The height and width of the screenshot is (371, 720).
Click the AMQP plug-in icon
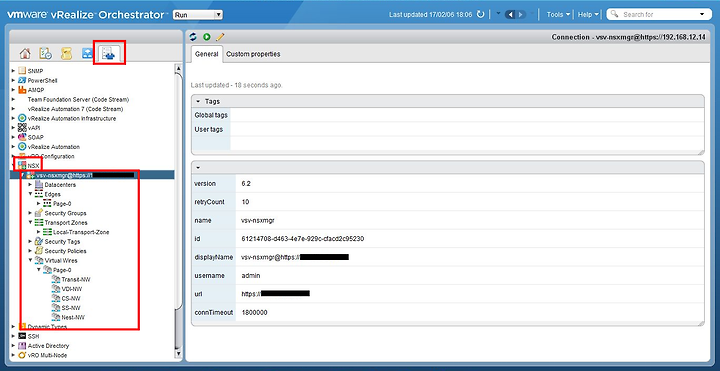click(x=22, y=90)
